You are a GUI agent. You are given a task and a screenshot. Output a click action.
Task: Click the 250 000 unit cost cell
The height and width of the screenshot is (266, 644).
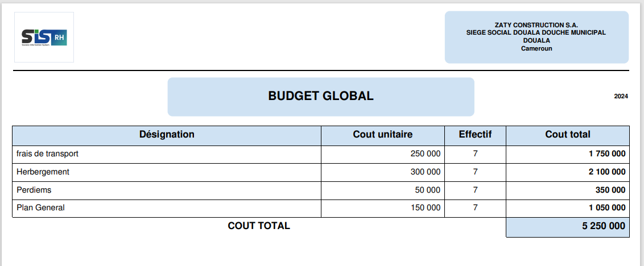pos(383,154)
